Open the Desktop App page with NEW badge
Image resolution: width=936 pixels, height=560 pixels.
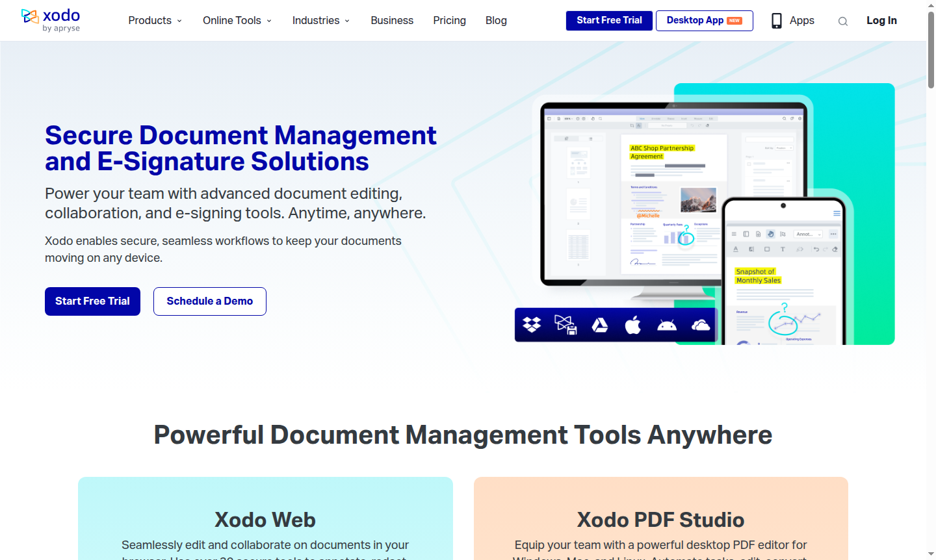(704, 20)
